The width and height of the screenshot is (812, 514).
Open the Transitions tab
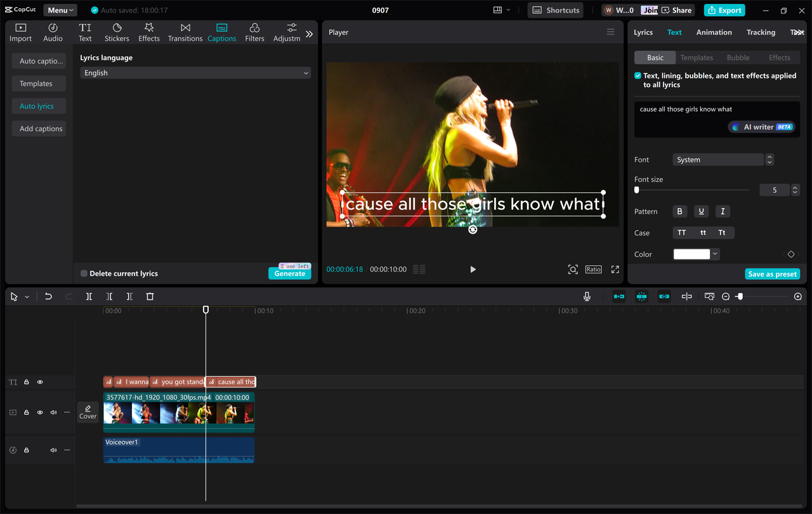click(185, 32)
